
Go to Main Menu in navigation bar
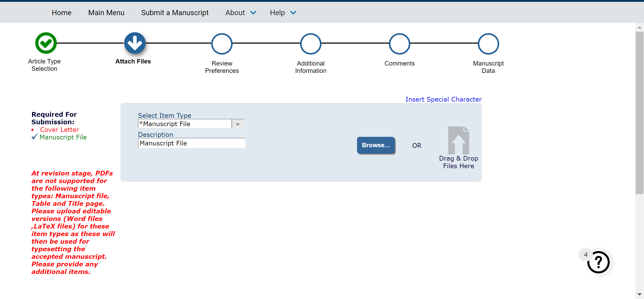[106, 13]
